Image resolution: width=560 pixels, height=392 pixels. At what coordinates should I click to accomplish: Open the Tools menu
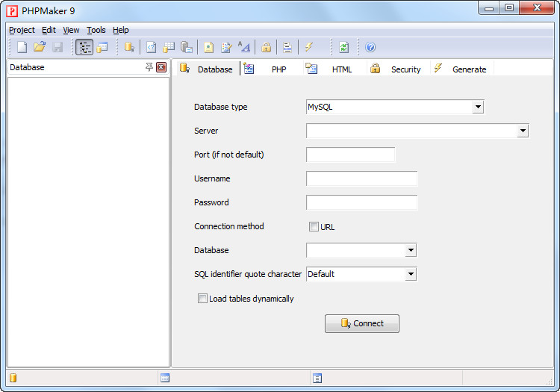[96, 30]
